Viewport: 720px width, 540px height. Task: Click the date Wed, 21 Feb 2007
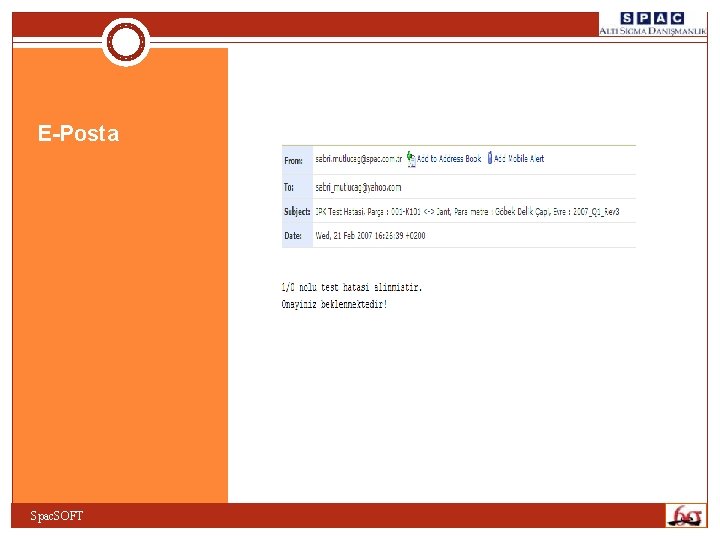pyautogui.click(x=370, y=236)
